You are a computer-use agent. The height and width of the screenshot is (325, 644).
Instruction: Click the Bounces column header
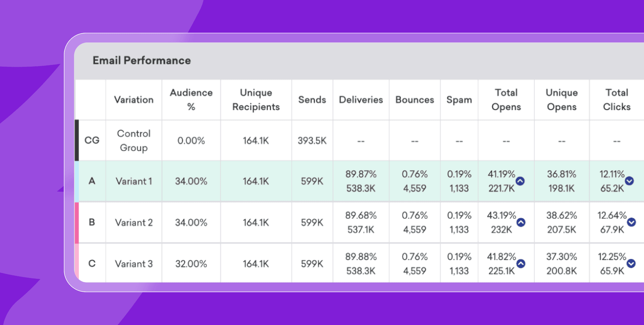[x=415, y=100]
